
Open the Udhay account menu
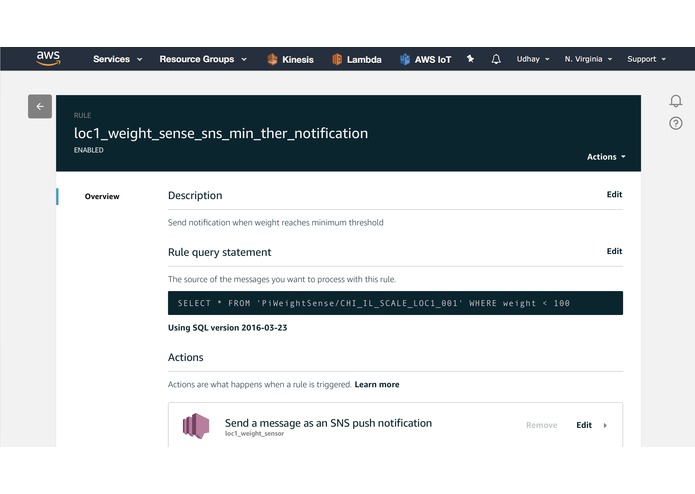[x=533, y=59]
